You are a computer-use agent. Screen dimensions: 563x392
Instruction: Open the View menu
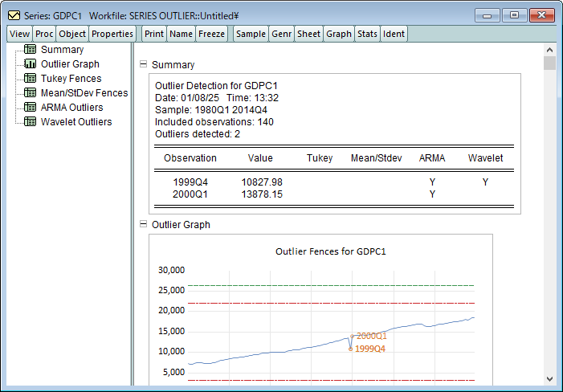(x=19, y=34)
